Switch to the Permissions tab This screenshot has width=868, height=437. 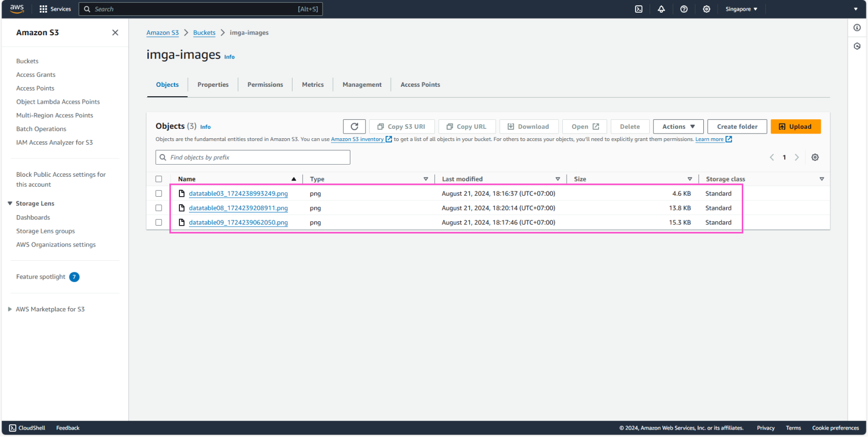coord(265,85)
